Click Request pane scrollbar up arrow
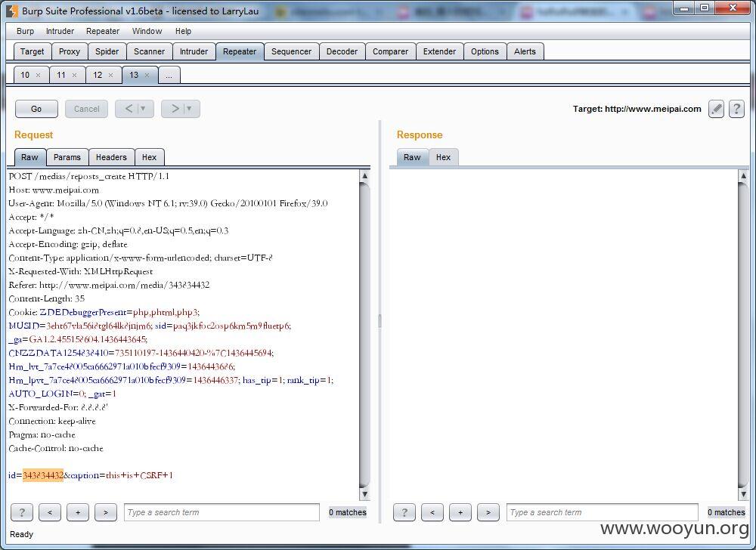The image size is (756, 550). point(365,176)
